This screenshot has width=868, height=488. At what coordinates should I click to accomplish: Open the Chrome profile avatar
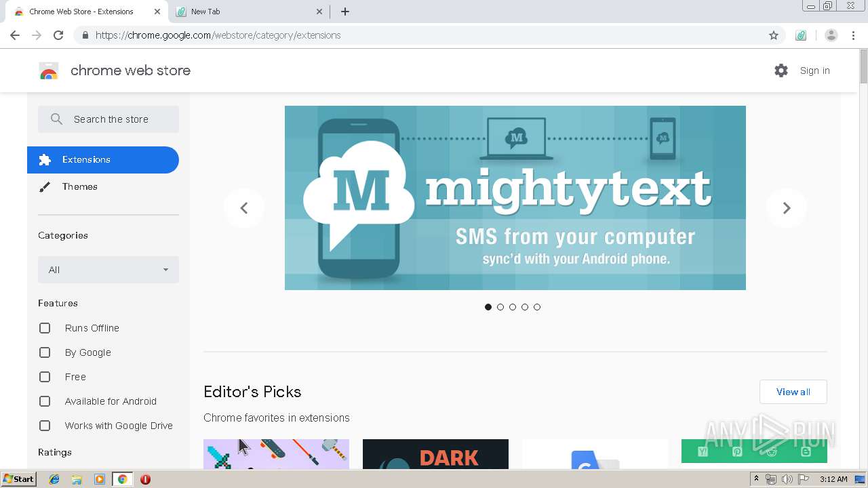pyautogui.click(x=831, y=35)
